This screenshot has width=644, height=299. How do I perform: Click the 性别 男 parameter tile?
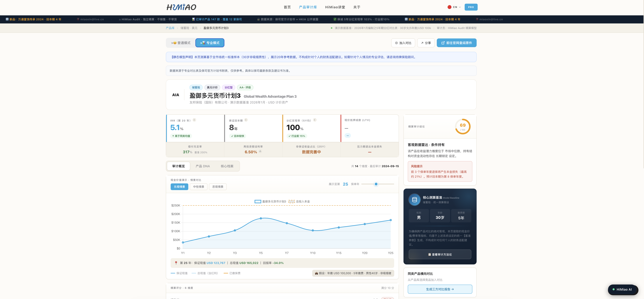click(419, 216)
